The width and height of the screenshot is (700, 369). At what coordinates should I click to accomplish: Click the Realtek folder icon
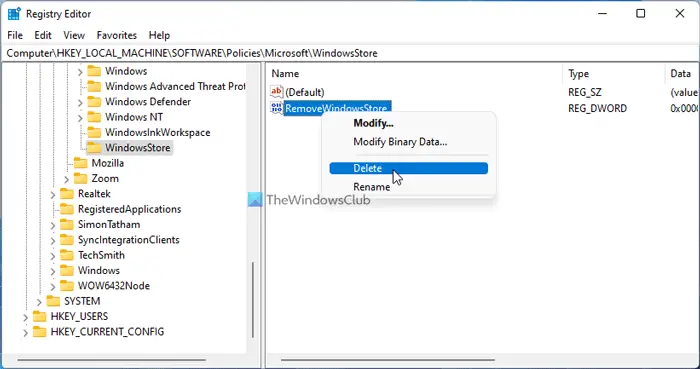pos(67,194)
